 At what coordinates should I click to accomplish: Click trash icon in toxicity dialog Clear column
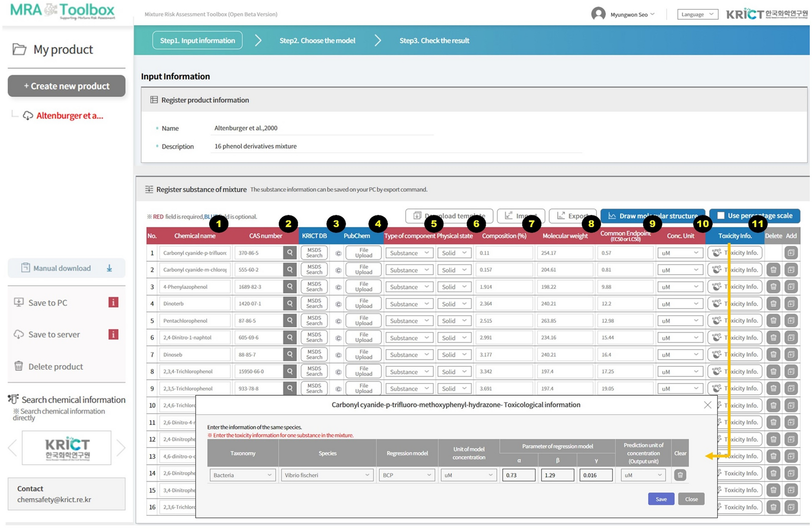680,475
